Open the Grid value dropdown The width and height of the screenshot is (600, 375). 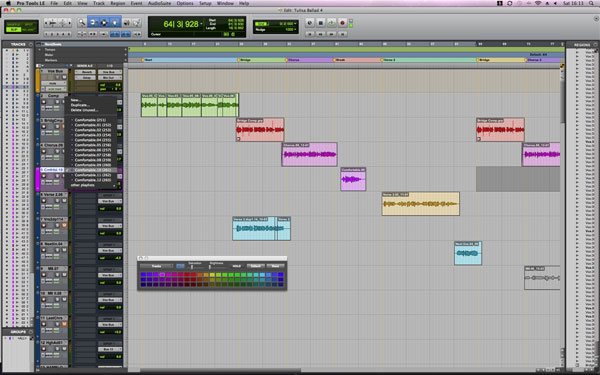tap(295, 24)
